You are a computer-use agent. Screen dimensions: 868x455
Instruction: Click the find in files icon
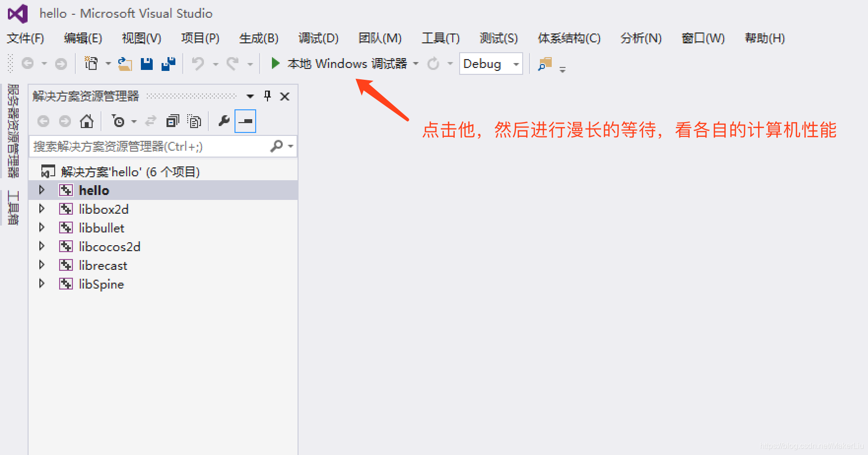(x=545, y=64)
